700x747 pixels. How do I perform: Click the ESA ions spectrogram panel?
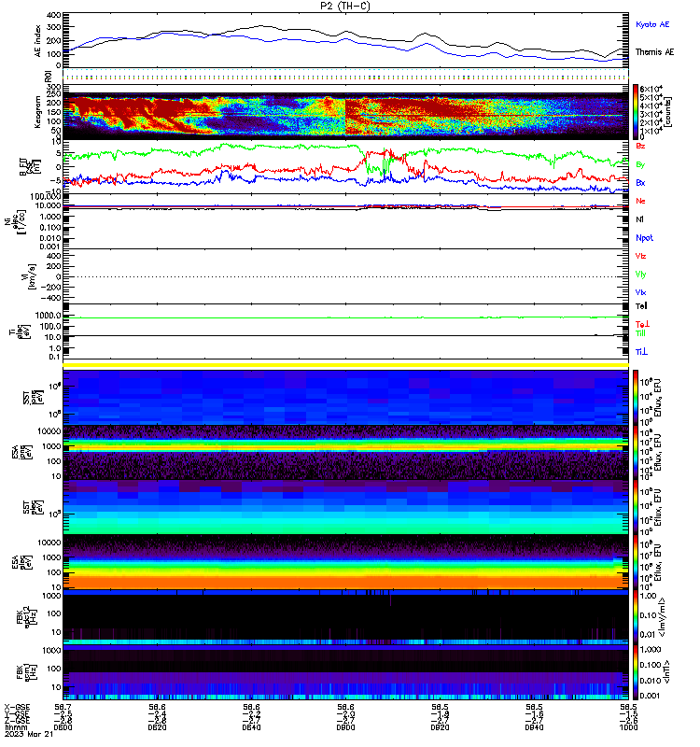click(x=345, y=453)
